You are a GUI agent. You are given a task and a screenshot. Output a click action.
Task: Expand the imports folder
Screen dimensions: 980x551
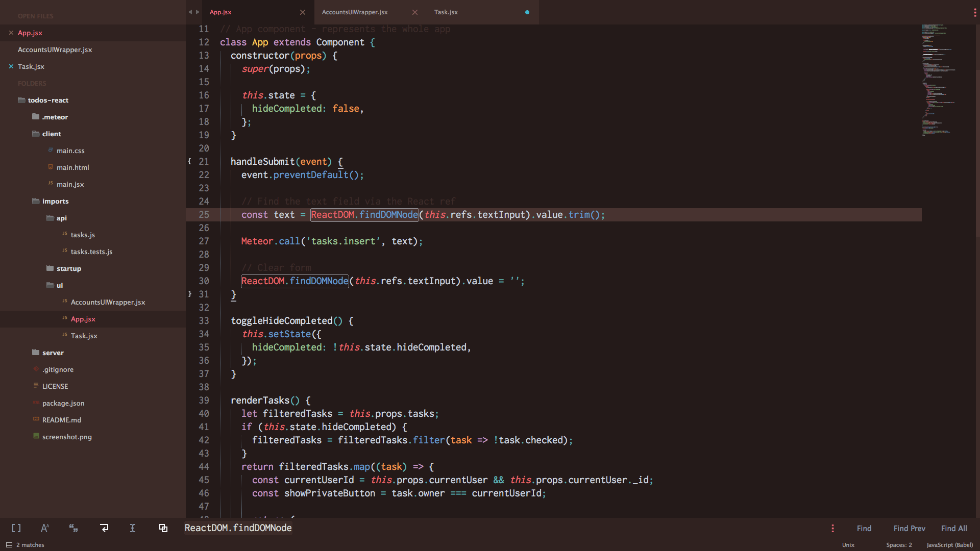56,201
